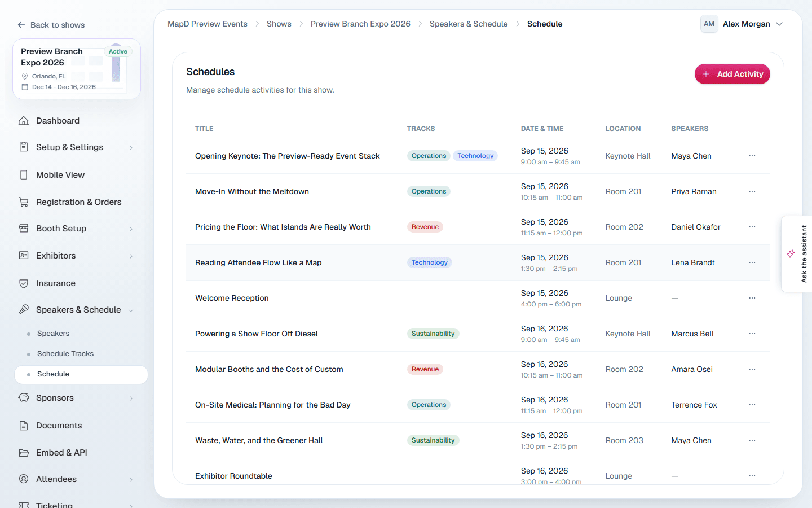Click the Speakers & Schedule microphone icon
This screenshot has height=508, width=812.
(x=24, y=310)
